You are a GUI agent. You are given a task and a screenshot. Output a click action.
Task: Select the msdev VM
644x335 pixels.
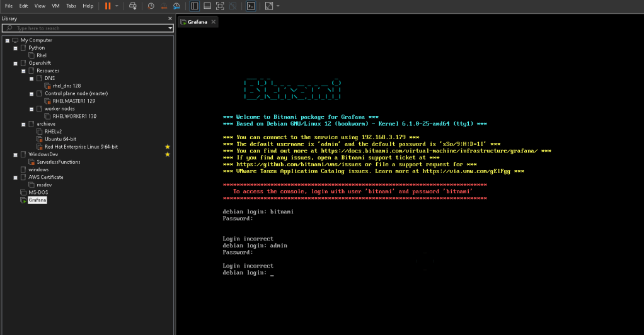click(x=44, y=185)
